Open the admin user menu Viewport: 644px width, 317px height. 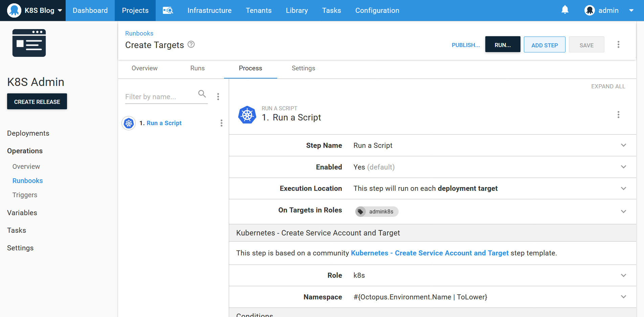tap(608, 10)
